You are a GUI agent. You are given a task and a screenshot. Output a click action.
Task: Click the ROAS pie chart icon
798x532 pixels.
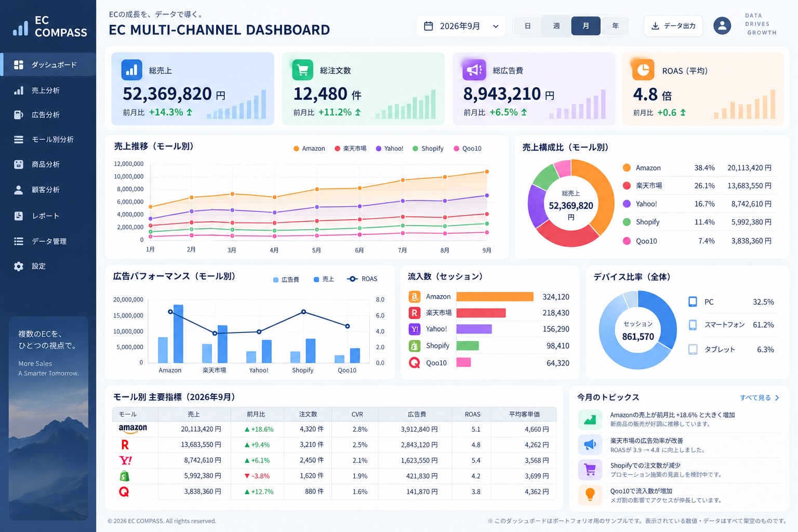(643, 70)
